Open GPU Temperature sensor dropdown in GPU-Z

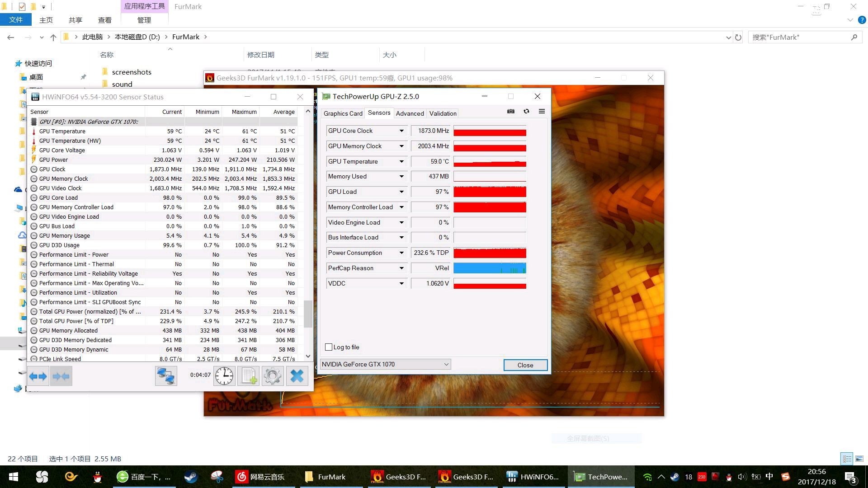tap(401, 162)
